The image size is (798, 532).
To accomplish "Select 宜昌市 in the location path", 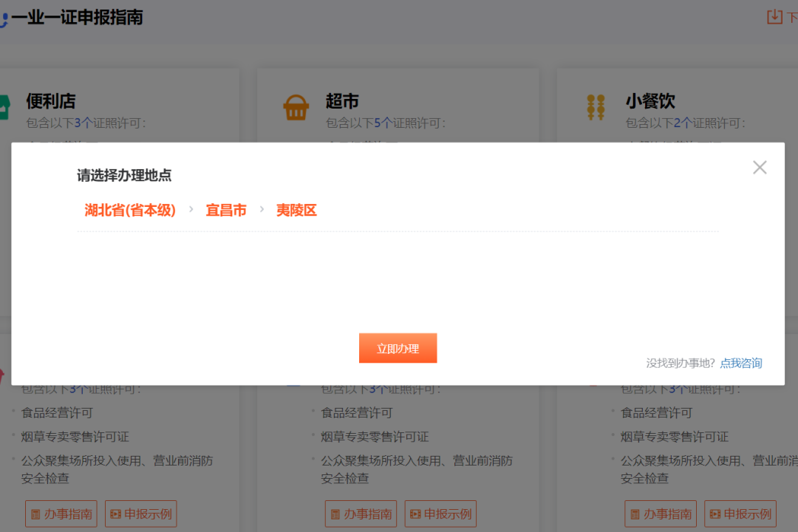I will 226,211.
